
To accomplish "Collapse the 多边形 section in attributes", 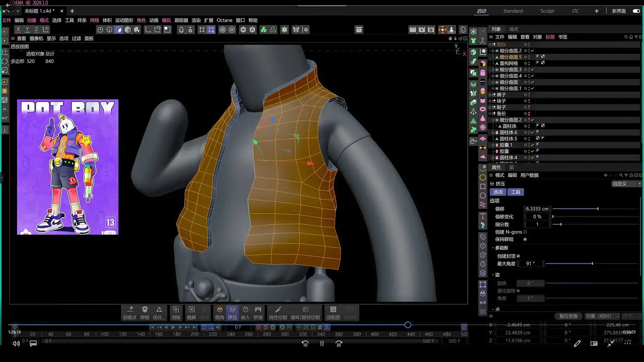I will (x=492, y=248).
